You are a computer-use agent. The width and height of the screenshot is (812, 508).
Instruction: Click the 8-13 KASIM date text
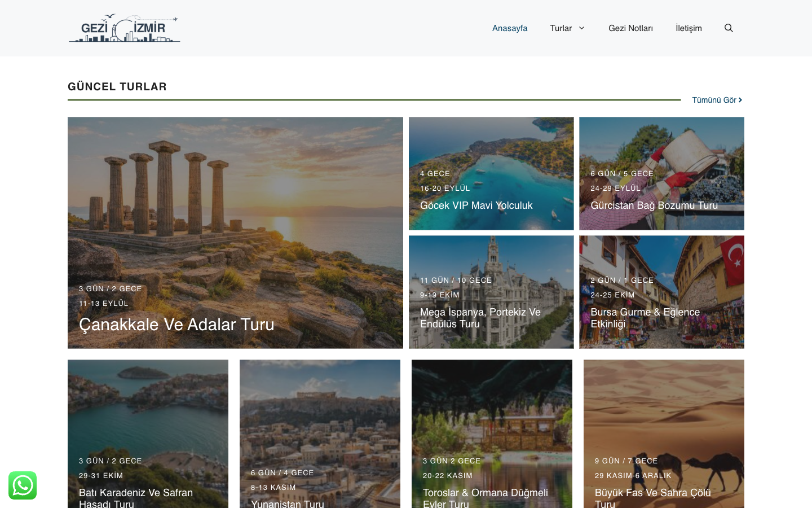(x=273, y=487)
